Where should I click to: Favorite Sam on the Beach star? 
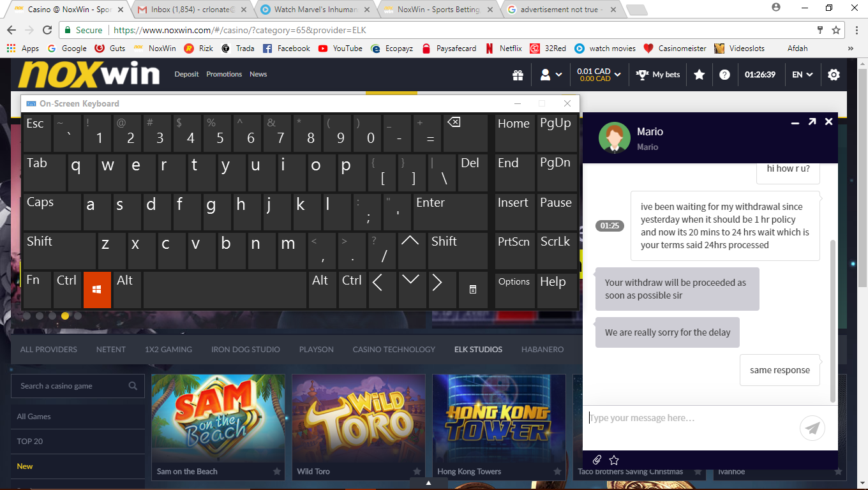coord(277,471)
